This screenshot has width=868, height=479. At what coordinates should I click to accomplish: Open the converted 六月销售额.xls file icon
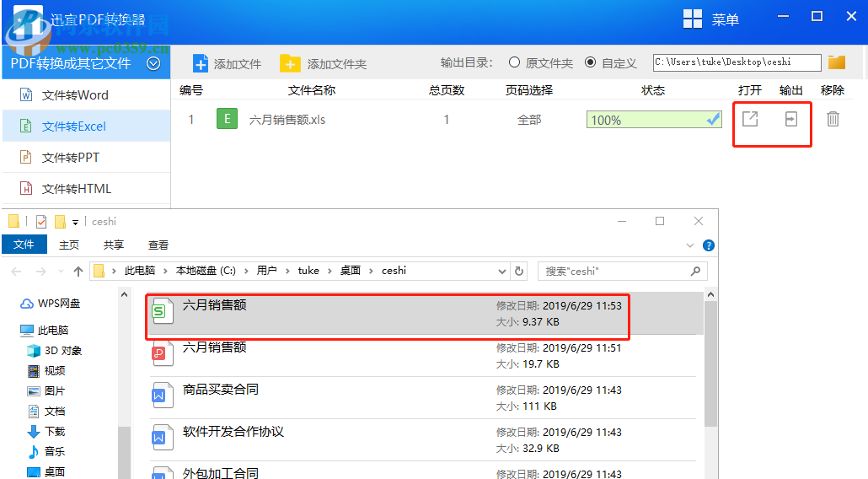point(750,119)
